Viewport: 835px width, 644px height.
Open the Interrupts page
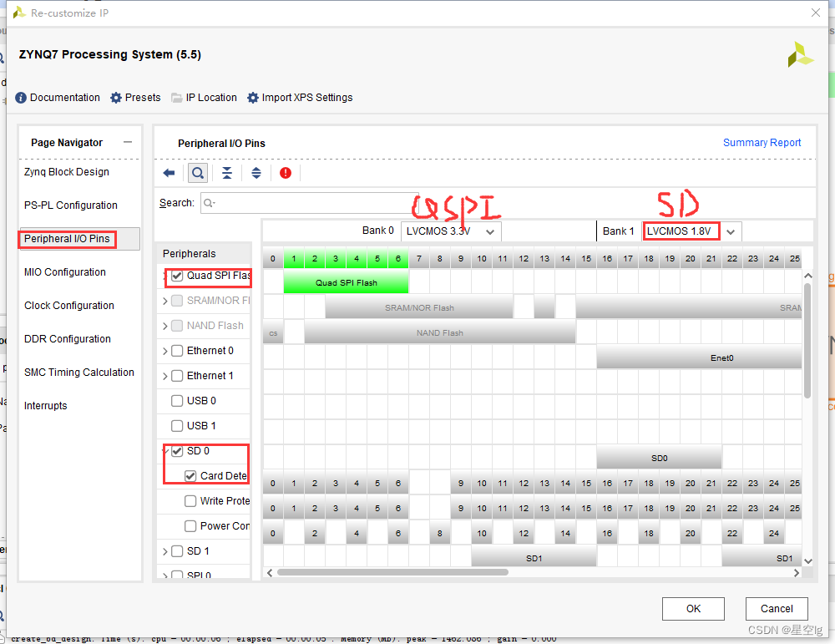[46, 406]
